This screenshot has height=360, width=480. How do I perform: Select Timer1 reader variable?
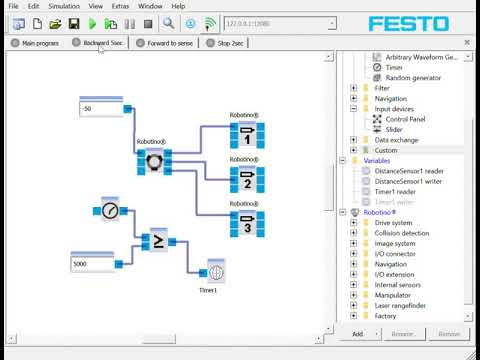click(395, 192)
